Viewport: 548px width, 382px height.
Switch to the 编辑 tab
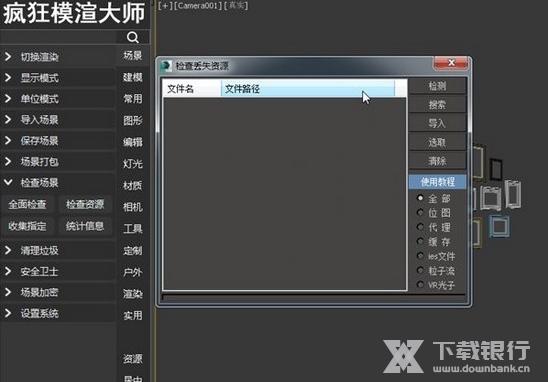tap(133, 142)
